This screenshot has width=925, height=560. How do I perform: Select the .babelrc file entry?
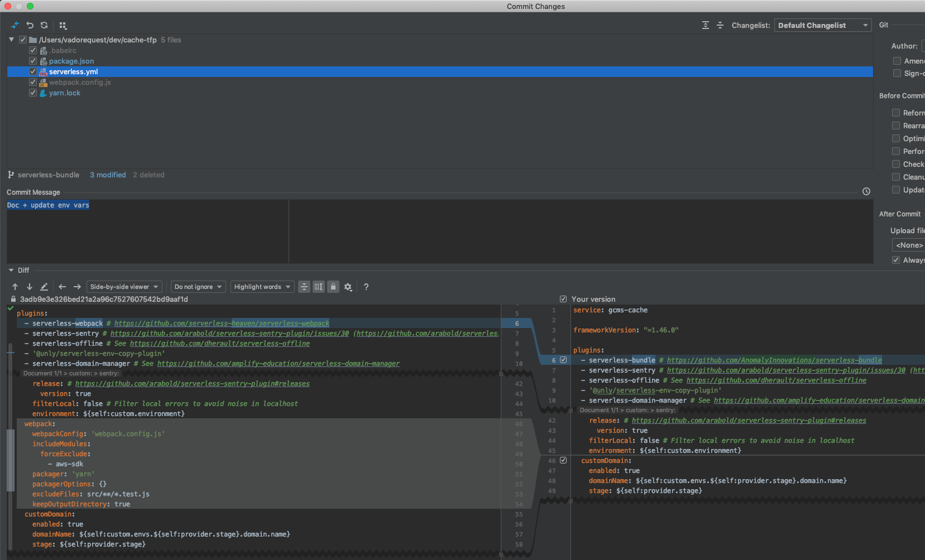click(63, 50)
